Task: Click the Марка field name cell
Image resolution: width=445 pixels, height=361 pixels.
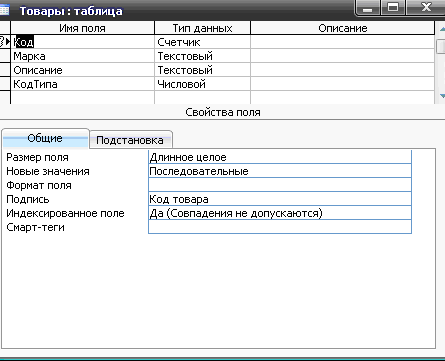Action: tap(83, 56)
